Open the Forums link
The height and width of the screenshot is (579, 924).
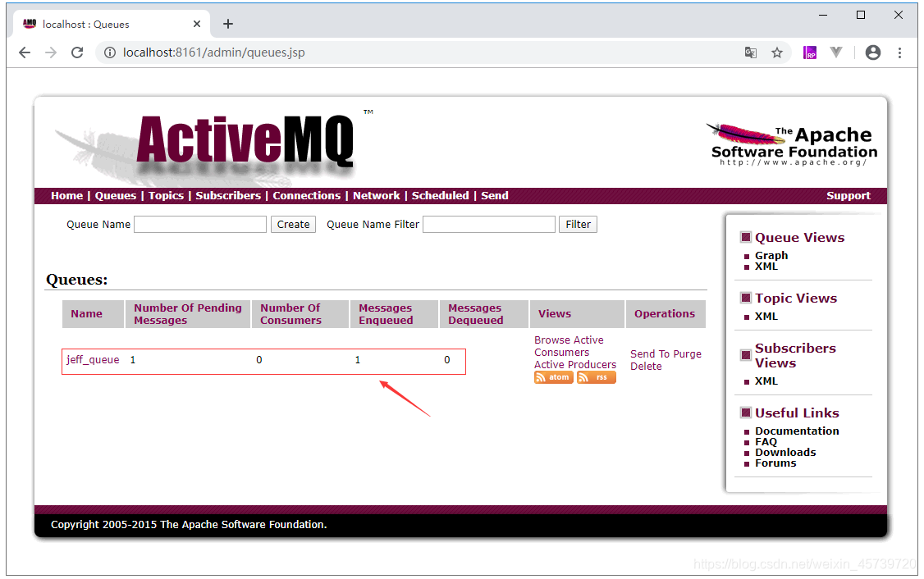pos(775,463)
